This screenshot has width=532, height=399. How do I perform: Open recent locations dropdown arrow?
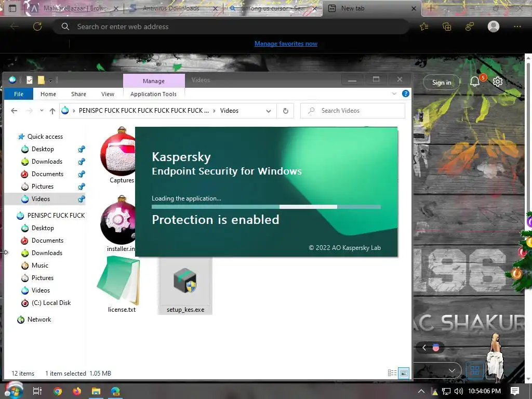(x=42, y=111)
